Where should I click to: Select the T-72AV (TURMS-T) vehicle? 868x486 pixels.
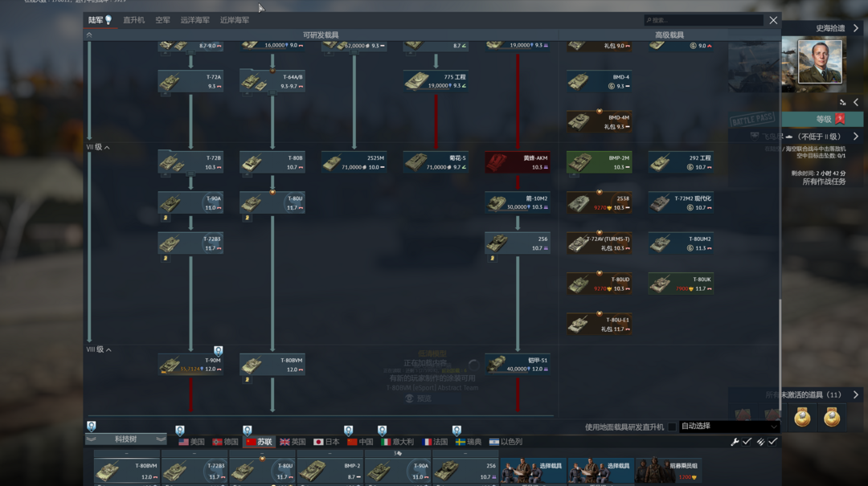[599, 243]
